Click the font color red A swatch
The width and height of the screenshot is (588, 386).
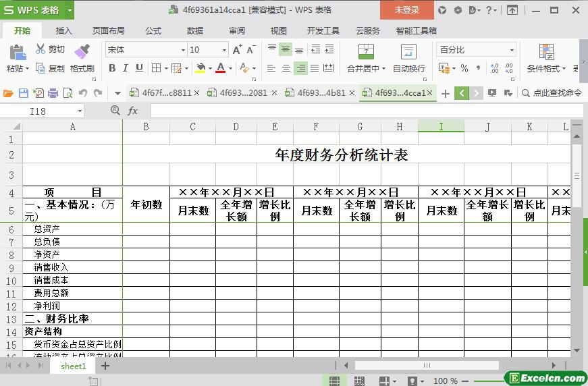tap(220, 68)
